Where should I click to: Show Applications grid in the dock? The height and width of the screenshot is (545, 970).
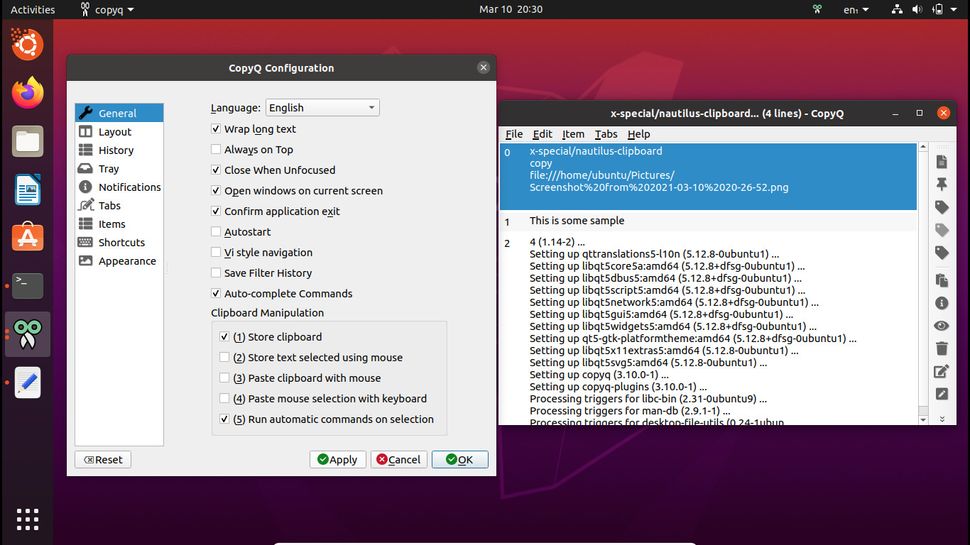point(28,519)
